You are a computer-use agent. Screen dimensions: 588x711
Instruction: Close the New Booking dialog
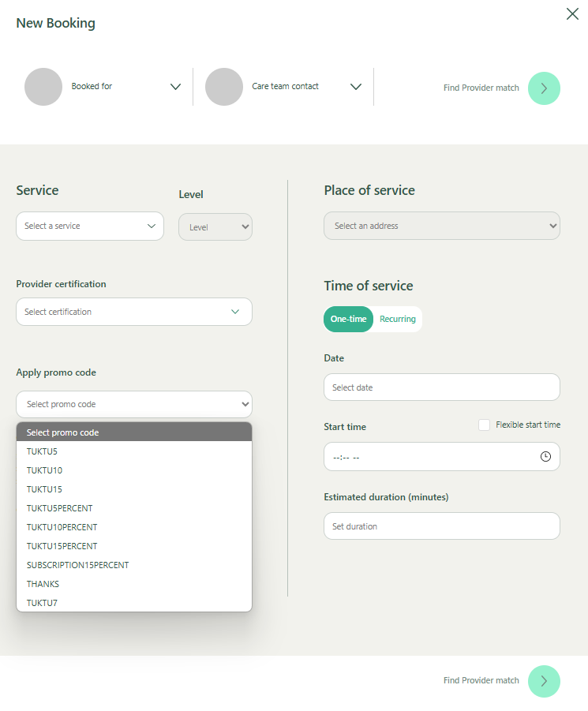pos(572,13)
